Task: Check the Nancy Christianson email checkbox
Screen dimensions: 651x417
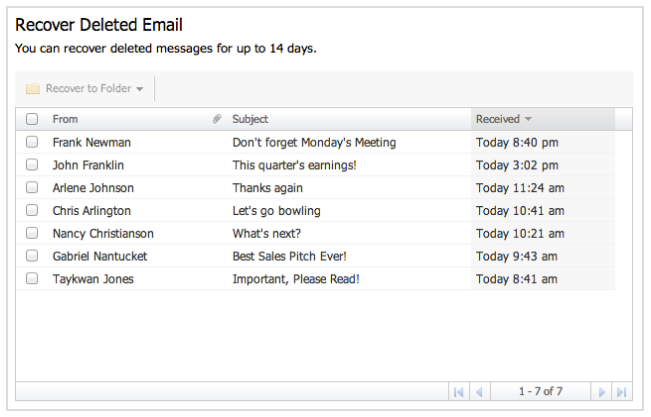Action: coord(32,233)
